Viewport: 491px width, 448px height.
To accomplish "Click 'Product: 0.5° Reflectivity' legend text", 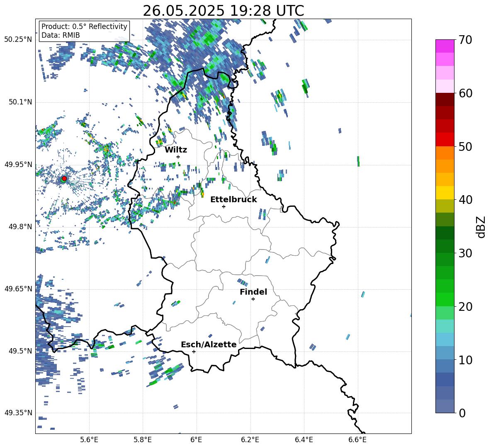I will [x=84, y=26].
